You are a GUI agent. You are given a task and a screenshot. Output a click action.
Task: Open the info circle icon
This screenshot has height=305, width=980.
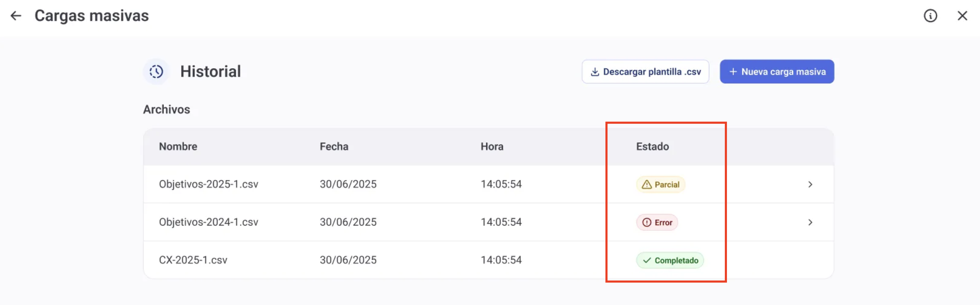pyautogui.click(x=930, y=15)
